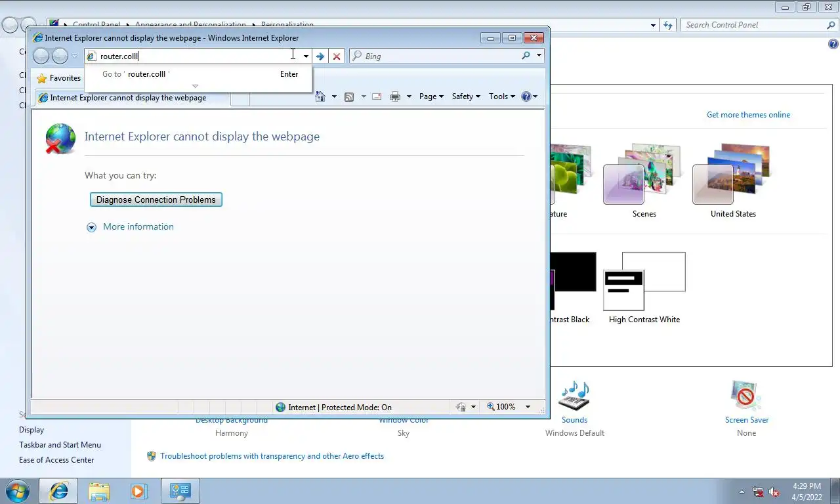Expand the autocomplete suggestion list arrow
The width and height of the screenshot is (840, 504).
click(x=195, y=86)
